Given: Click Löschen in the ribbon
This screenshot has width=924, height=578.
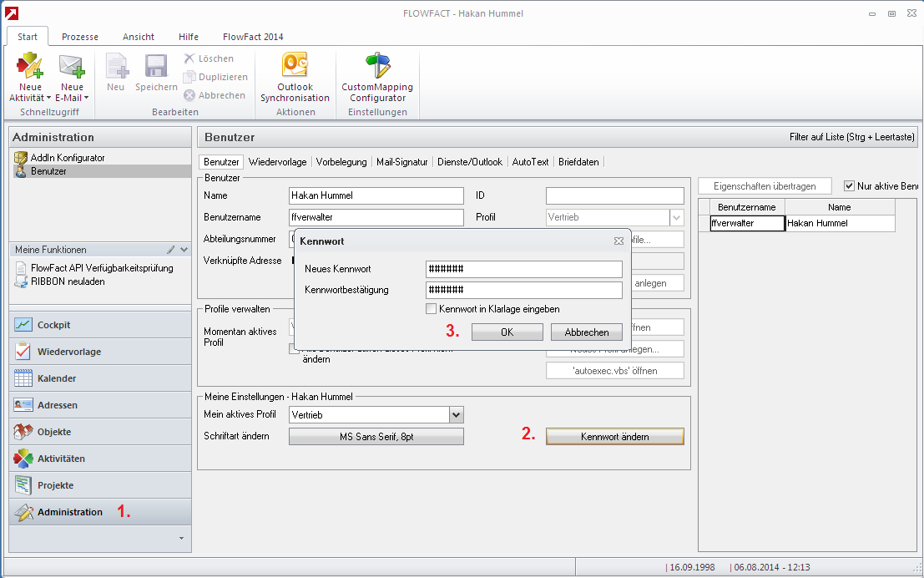Looking at the screenshot, I should click(x=210, y=58).
